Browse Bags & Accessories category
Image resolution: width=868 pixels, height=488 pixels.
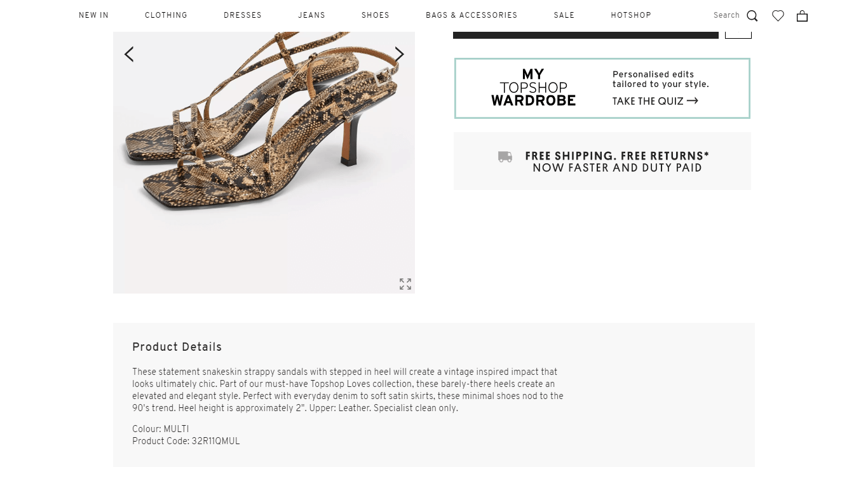point(471,15)
